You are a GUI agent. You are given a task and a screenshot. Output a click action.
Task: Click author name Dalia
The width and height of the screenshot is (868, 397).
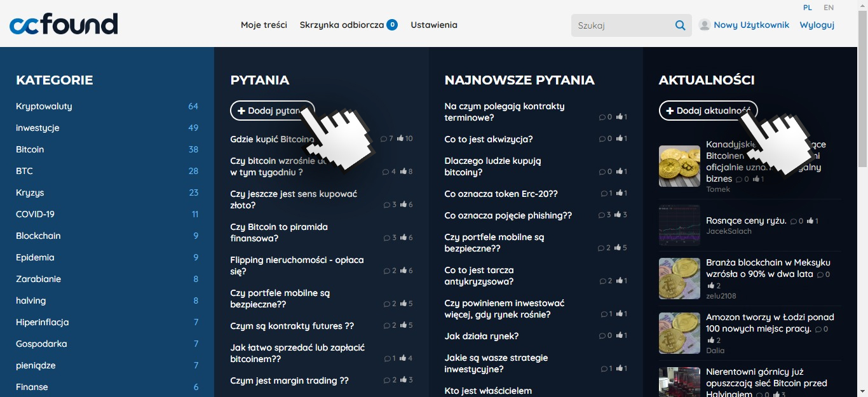point(715,351)
